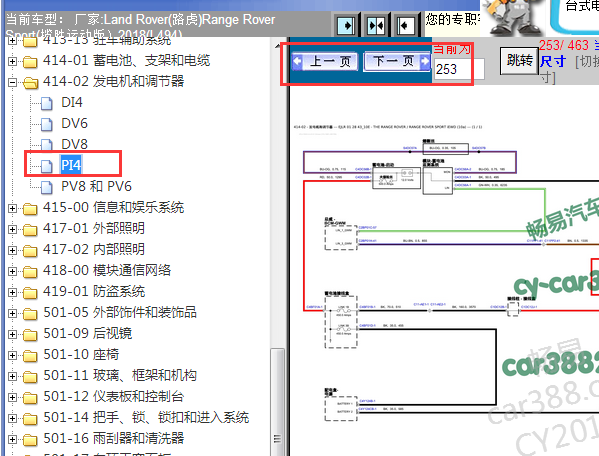The width and height of the screenshot is (599, 456).
Task: Expand the 501-16 雨刮器和清洗器 node
Action: click(x=13, y=439)
